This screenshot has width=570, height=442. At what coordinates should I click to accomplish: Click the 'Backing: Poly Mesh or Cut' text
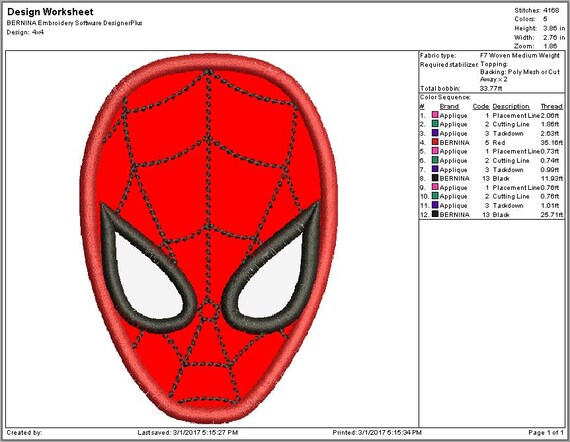point(520,72)
